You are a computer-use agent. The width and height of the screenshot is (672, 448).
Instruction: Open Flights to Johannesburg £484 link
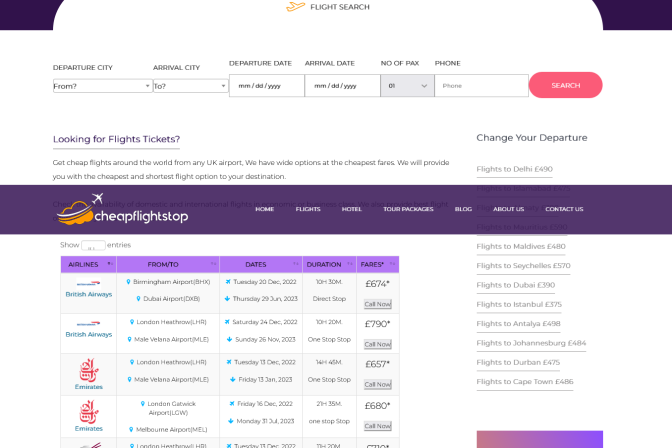pos(531,343)
